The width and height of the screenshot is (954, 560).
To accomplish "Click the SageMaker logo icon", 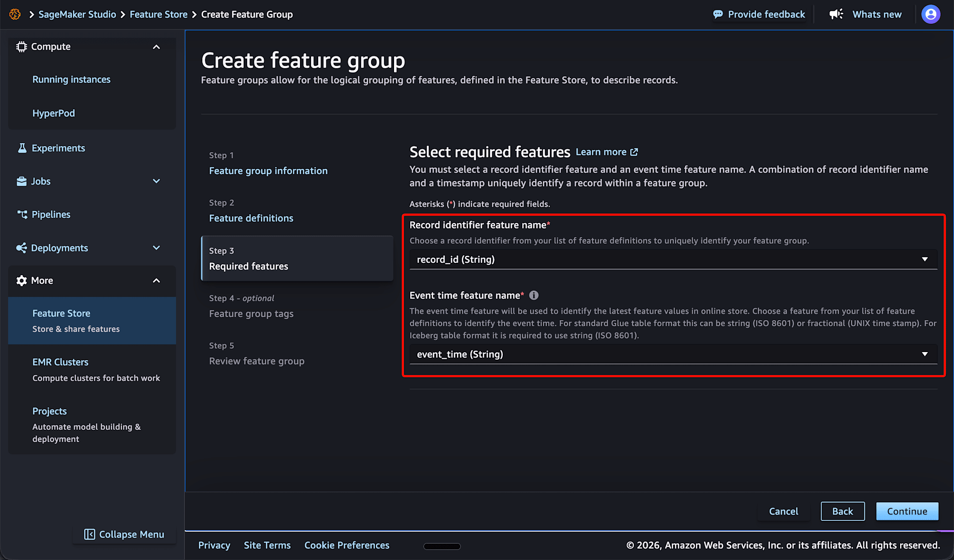I will [15, 14].
